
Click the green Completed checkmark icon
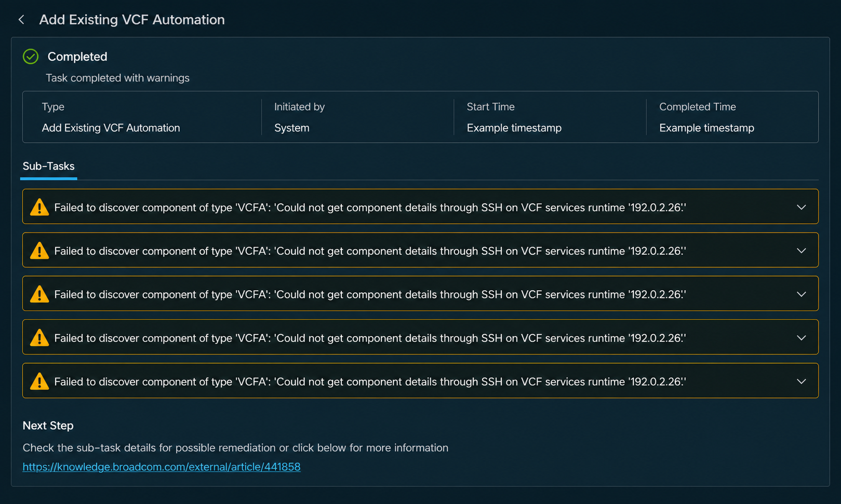point(31,57)
